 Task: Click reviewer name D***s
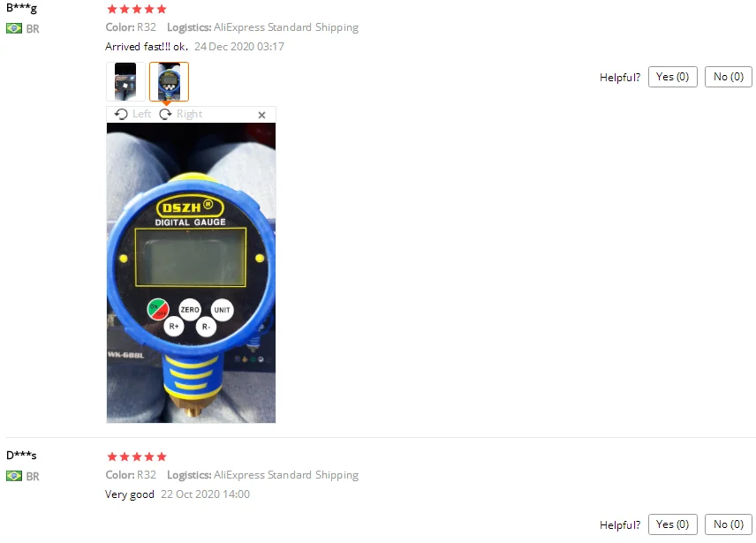click(21, 456)
